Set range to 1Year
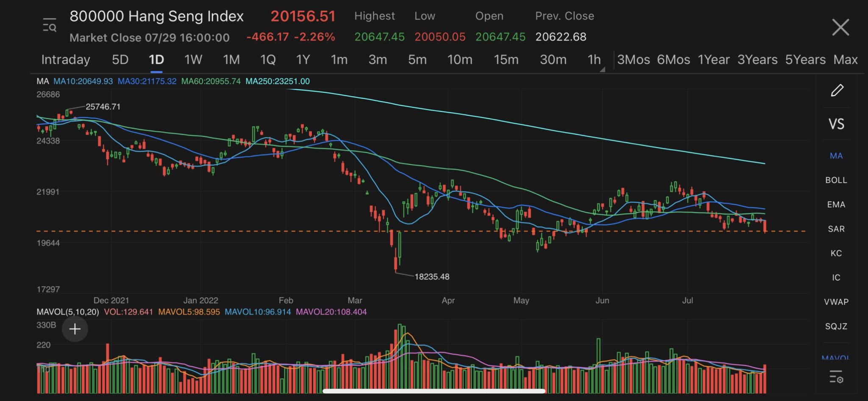Screen dimensions: 868x401 (714, 60)
